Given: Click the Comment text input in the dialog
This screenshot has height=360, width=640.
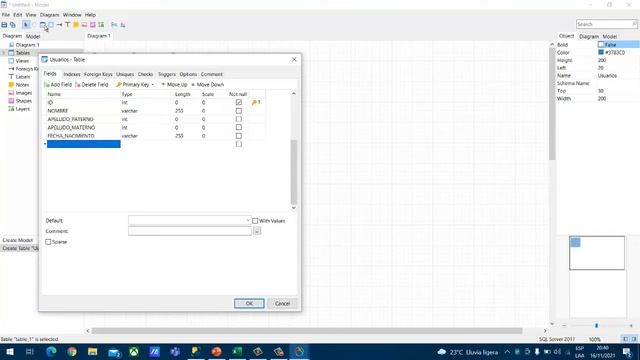Looking at the screenshot, I should 190,231.
